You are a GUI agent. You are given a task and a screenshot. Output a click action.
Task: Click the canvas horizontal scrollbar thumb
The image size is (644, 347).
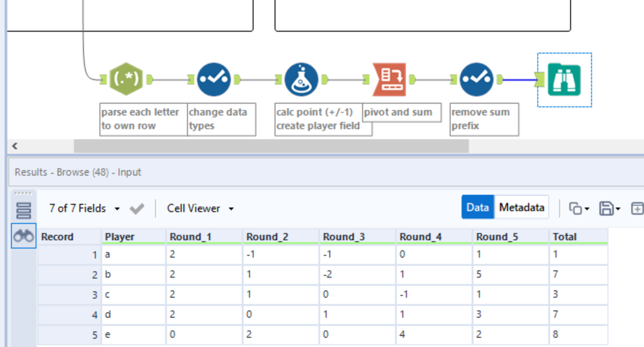tap(271, 146)
